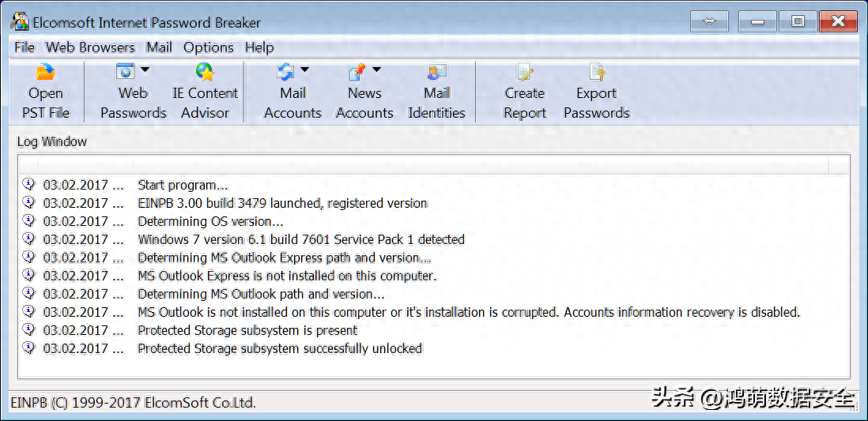Screen dimensions: 868x421
Task: Click the Create Report icon
Action: [x=525, y=72]
